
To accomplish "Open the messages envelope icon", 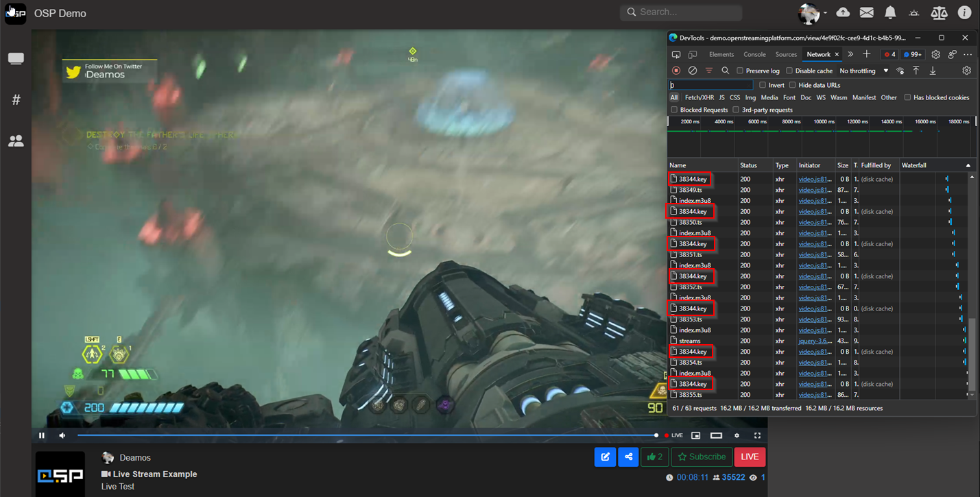I will coord(867,12).
